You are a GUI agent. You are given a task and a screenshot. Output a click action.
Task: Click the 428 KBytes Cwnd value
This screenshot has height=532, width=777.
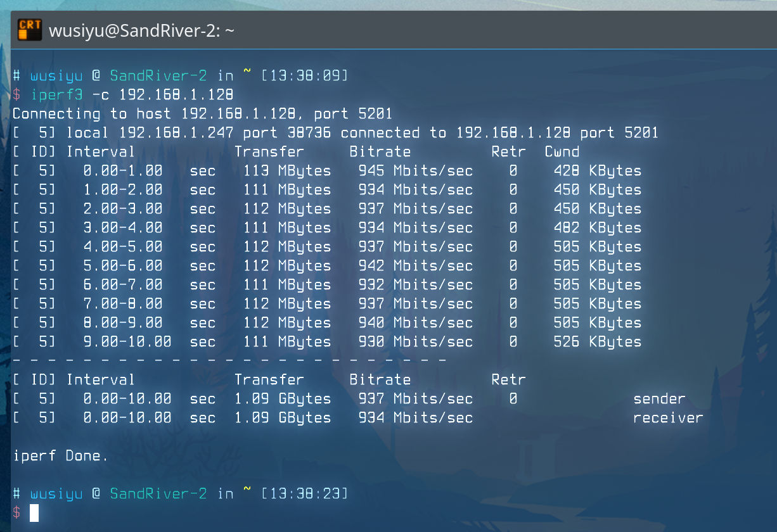(598, 171)
